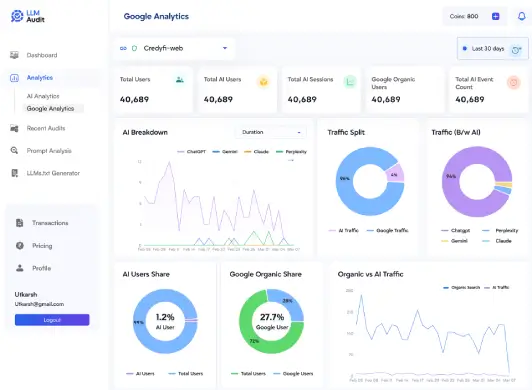Toggle Total Users legend in AI Users Share
The width and height of the screenshot is (532, 390).
[x=186, y=374]
